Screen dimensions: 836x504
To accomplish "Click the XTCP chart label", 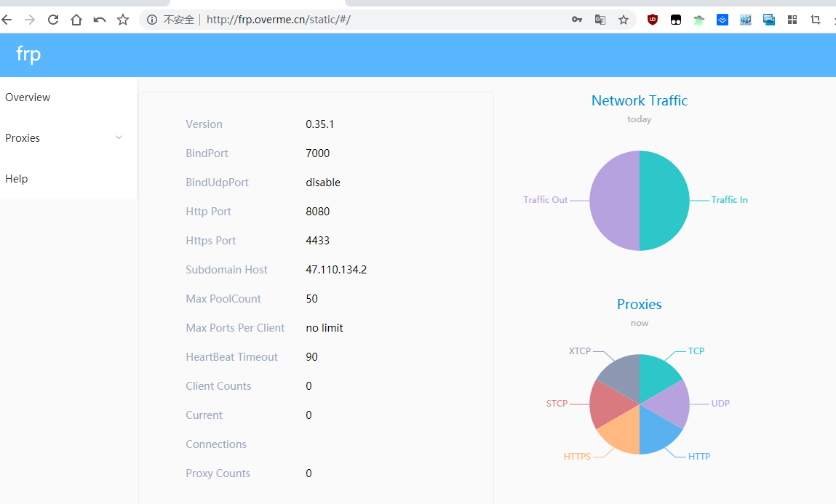I will [x=580, y=351].
